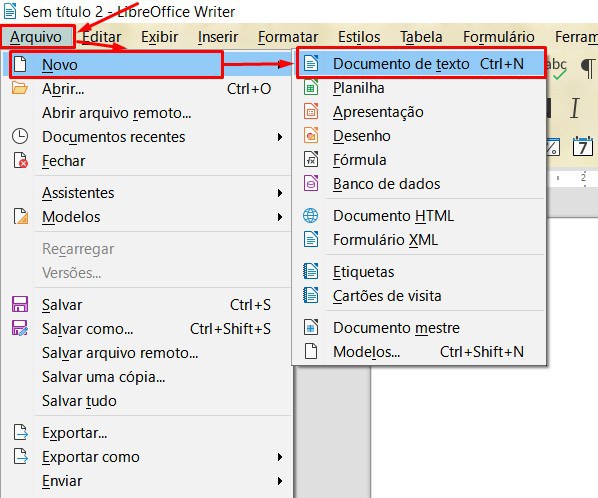Toggle italic I button

(575, 108)
